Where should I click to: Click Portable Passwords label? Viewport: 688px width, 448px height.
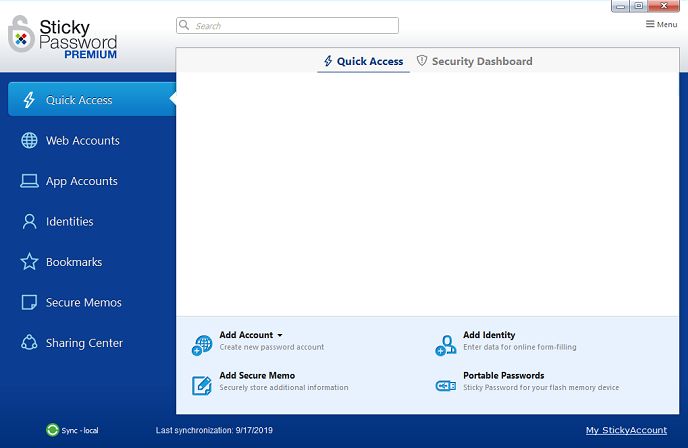tap(504, 375)
